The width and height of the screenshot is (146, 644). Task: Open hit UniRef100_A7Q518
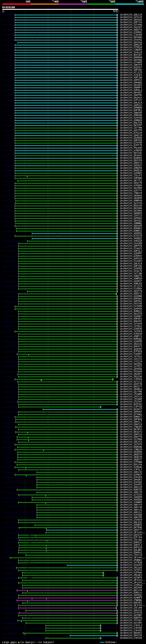[131, 585]
